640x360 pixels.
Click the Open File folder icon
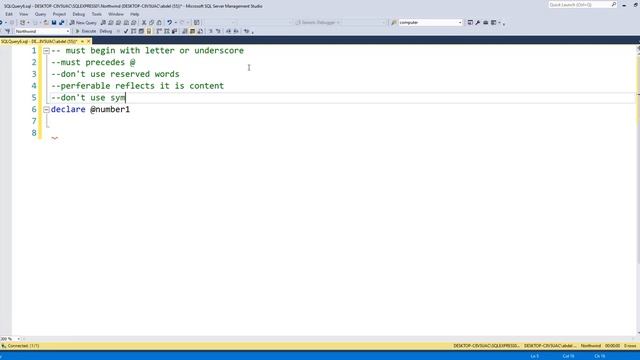[x=46, y=22]
